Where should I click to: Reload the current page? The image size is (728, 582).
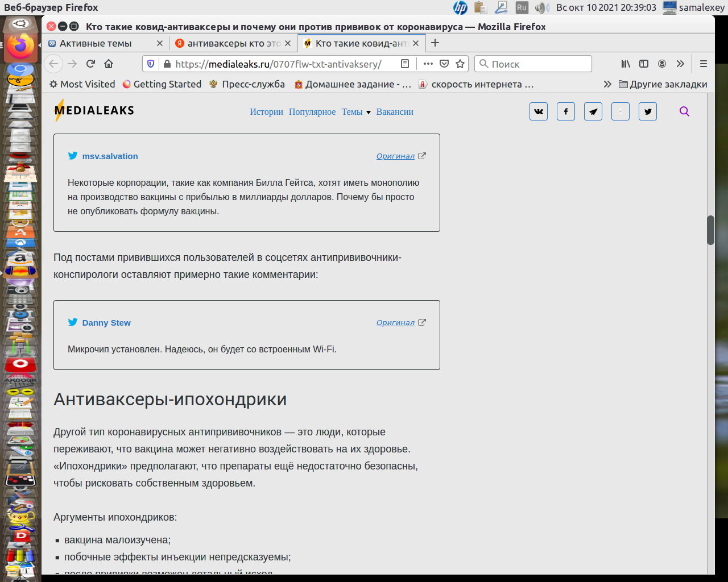[x=90, y=64]
